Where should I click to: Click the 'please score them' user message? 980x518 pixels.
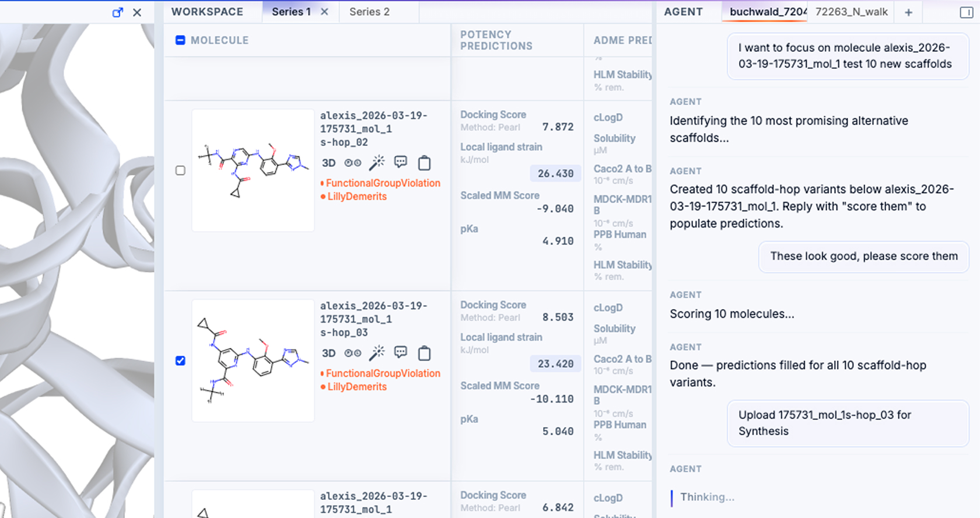tap(864, 256)
